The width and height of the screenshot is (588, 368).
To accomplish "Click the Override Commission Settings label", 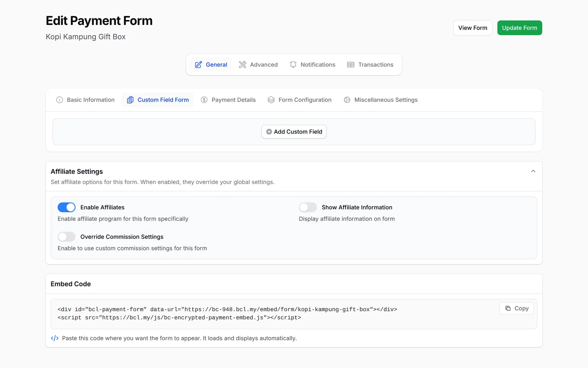I will coord(122,237).
